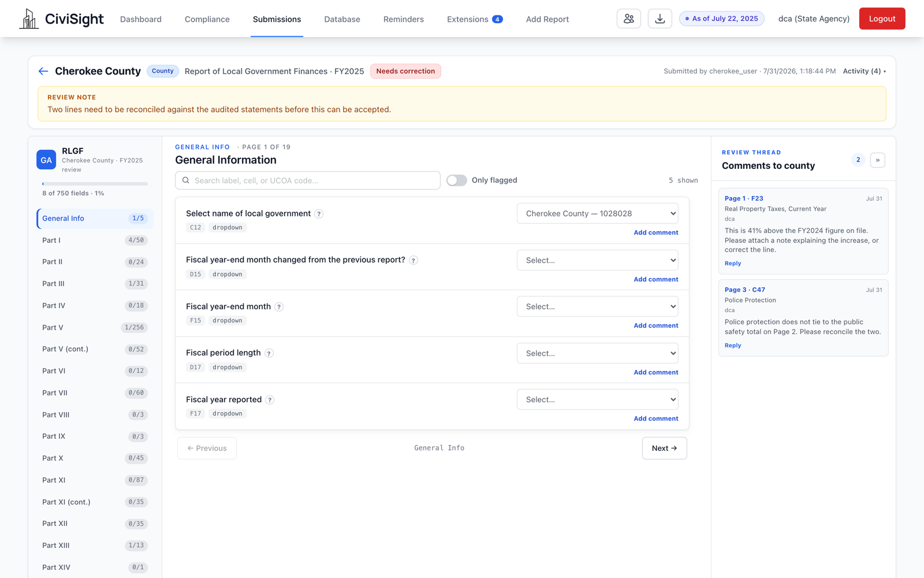Open help icon beside Fiscal period length
Viewport: 924px width, 578px height.
point(269,353)
